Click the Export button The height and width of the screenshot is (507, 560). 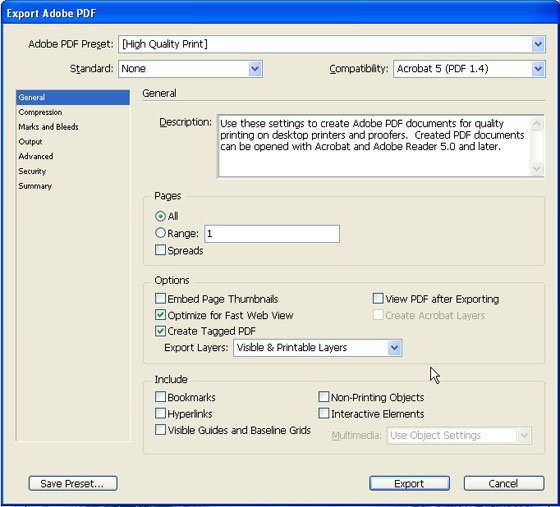(x=409, y=483)
